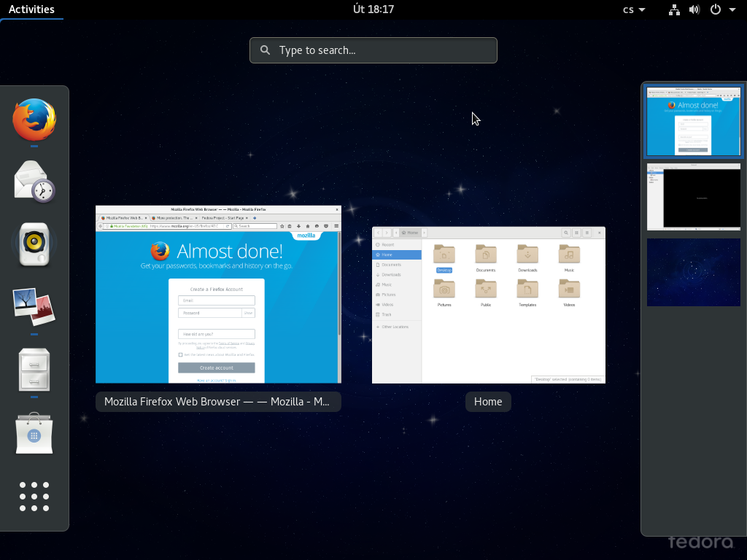
Task: Click the Activities button
Action: (31, 9)
